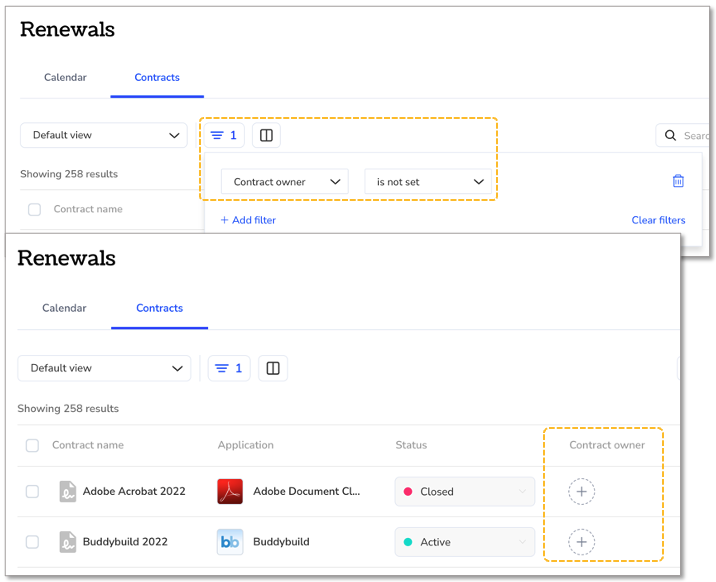This screenshot has height=582, width=716.
Task: Click Adobe Document Cloud application logo
Action: 230,492
